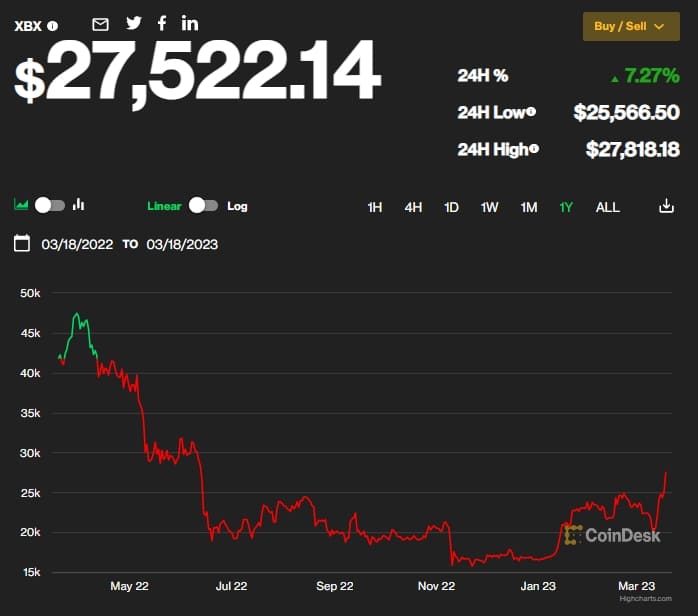Image resolution: width=698 pixels, height=616 pixels.
Task: Click the XBX ticker label
Action: (x=28, y=26)
